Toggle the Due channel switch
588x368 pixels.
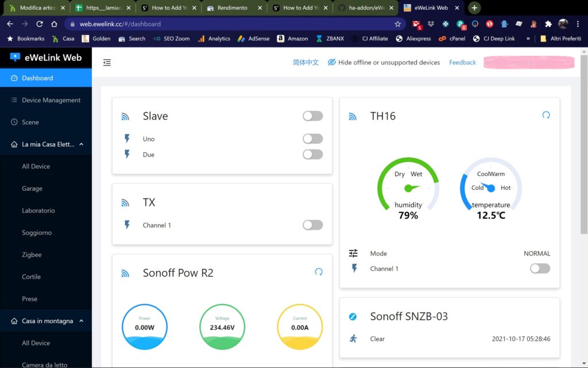pos(313,154)
